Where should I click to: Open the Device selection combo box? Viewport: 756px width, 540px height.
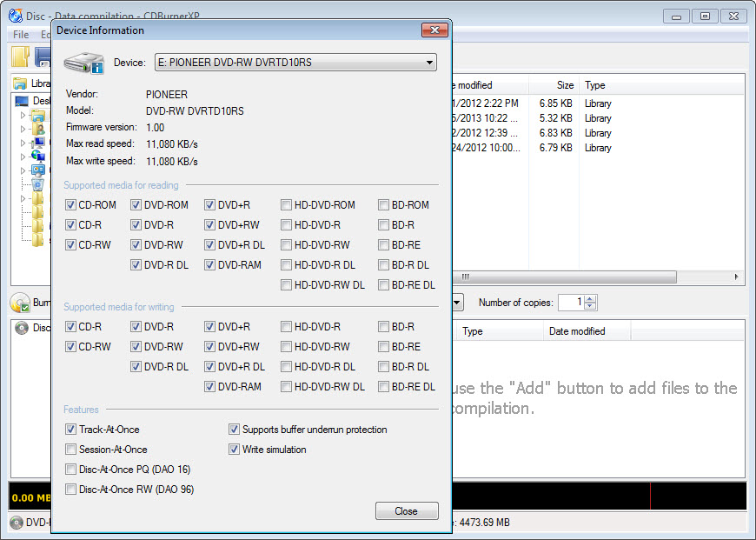tap(295, 63)
